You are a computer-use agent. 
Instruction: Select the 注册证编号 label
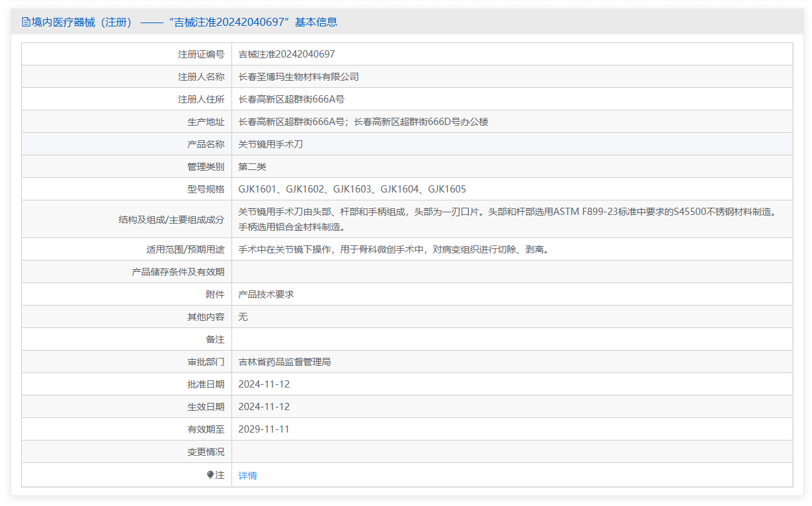tap(201, 54)
